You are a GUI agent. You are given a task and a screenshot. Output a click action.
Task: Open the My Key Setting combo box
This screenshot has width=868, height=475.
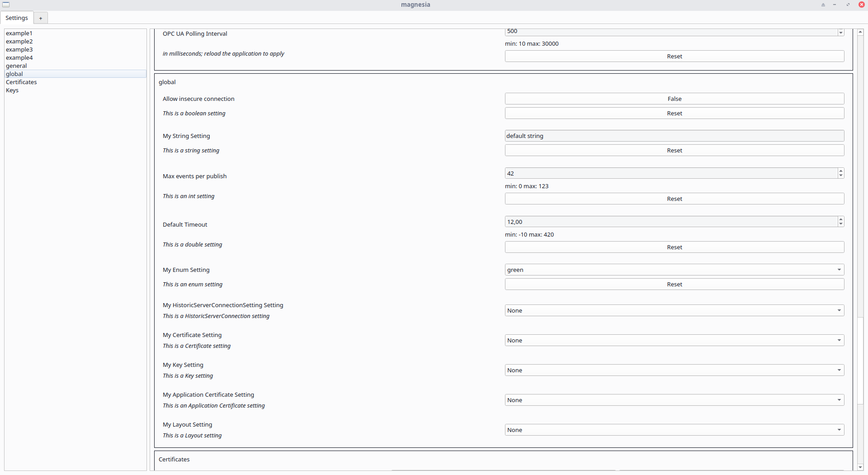tap(674, 370)
